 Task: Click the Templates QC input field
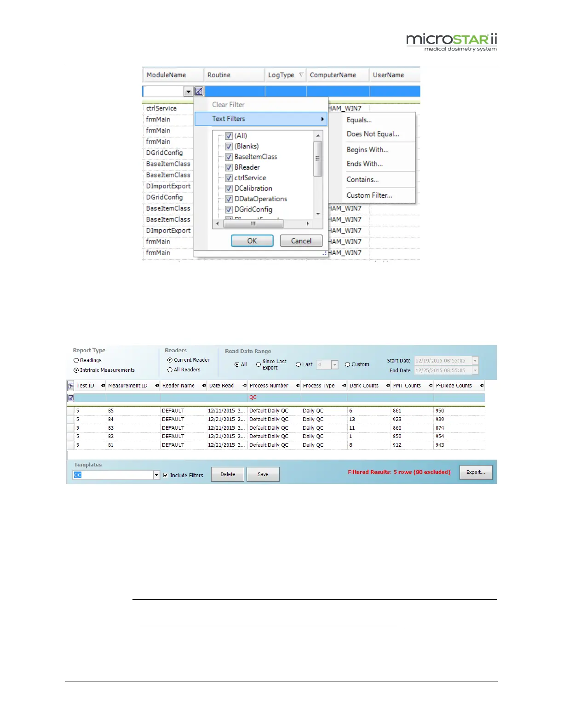point(113,475)
